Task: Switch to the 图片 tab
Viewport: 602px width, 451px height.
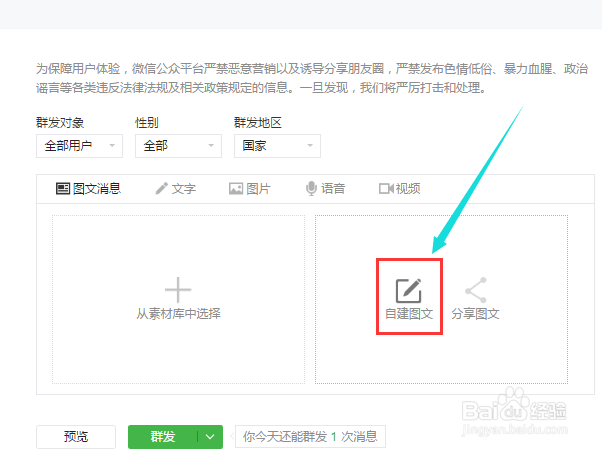Action: pyautogui.click(x=250, y=188)
